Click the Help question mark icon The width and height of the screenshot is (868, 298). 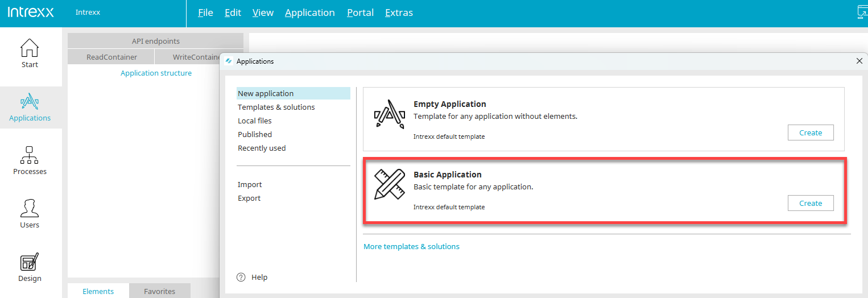(x=241, y=277)
